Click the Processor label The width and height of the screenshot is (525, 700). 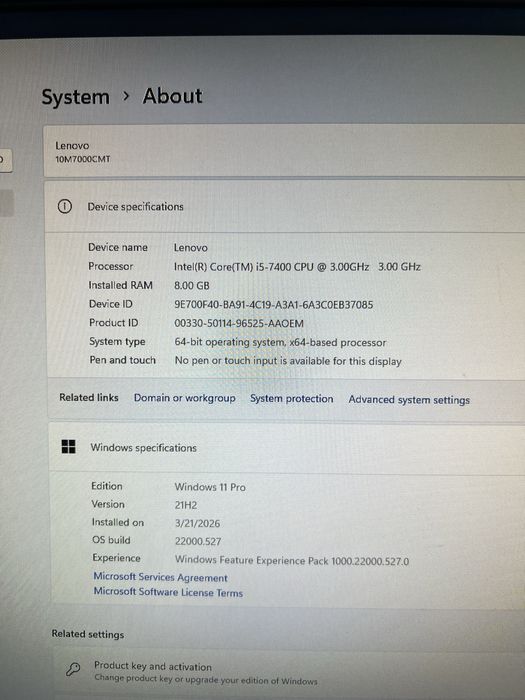(111, 266)
